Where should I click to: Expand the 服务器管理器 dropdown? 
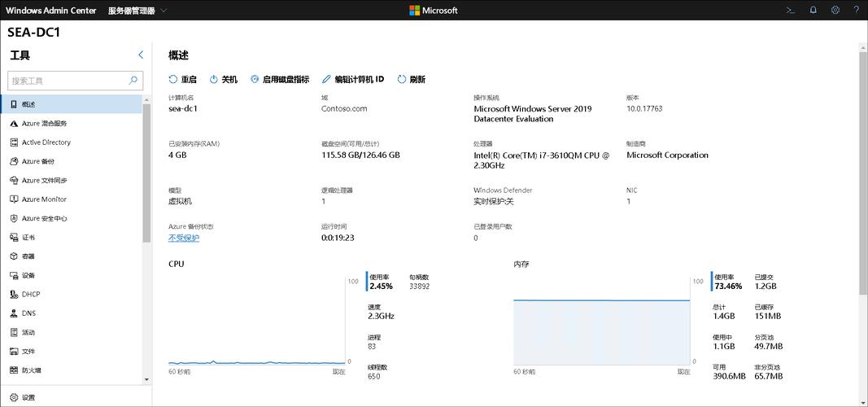[137, 10]
